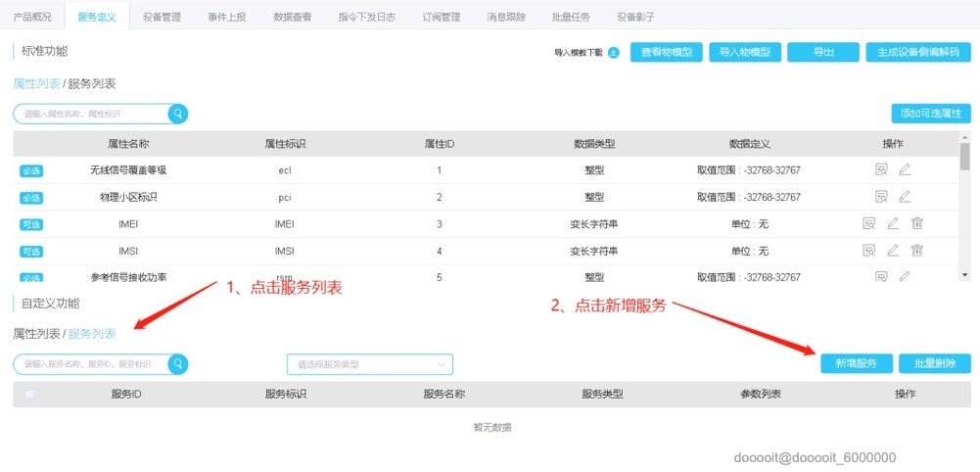Open the 数据查看 tab
980x472 pixels.
tap(292, 17)
